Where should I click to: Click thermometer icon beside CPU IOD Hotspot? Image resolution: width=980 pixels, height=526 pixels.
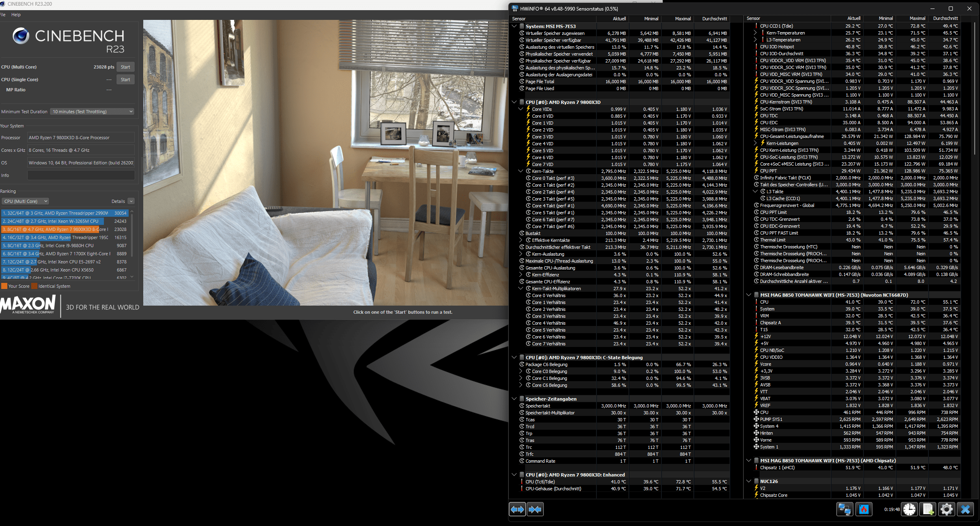point(756,47)
